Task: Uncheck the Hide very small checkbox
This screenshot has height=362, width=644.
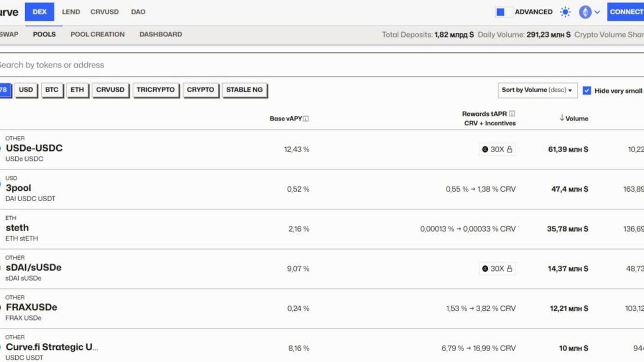Action: pos(587,90)
